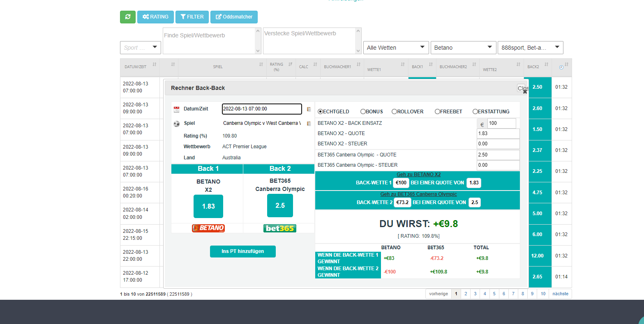Click the Back 1 odds button 1.83

click(208, 206)
